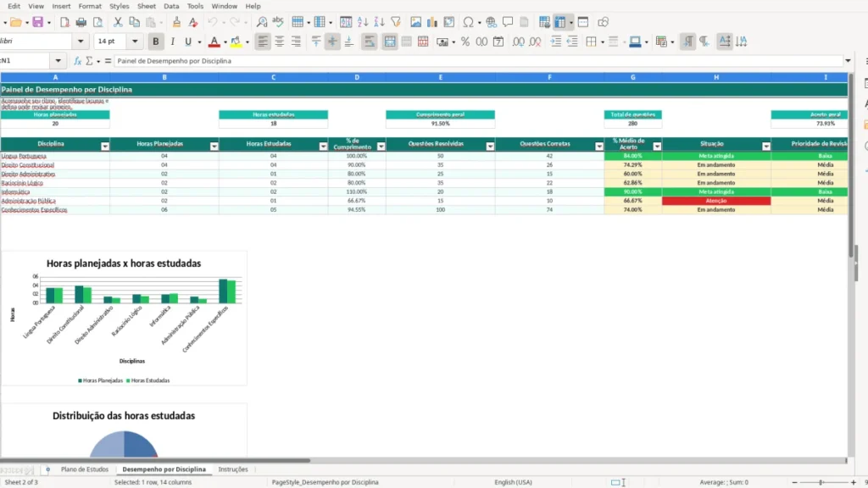Insert Special Character omega icon

click(x=468, y=22)
